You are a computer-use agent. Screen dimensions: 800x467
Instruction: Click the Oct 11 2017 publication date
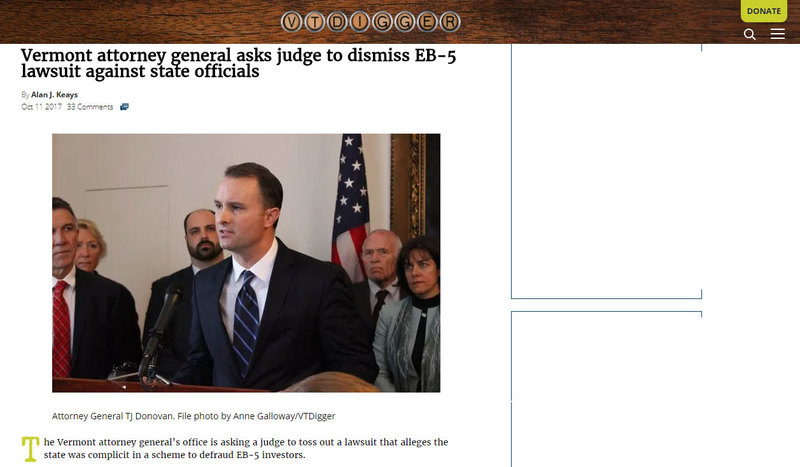point(41,107)
